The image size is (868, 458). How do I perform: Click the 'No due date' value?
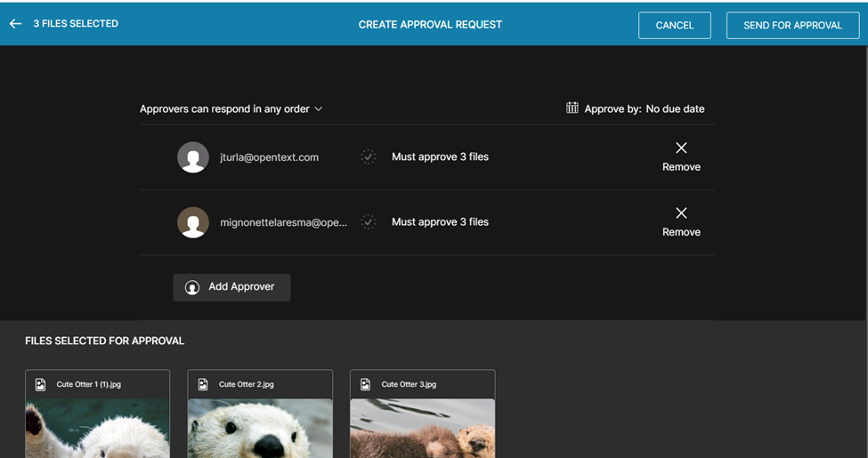pos(675,109)
